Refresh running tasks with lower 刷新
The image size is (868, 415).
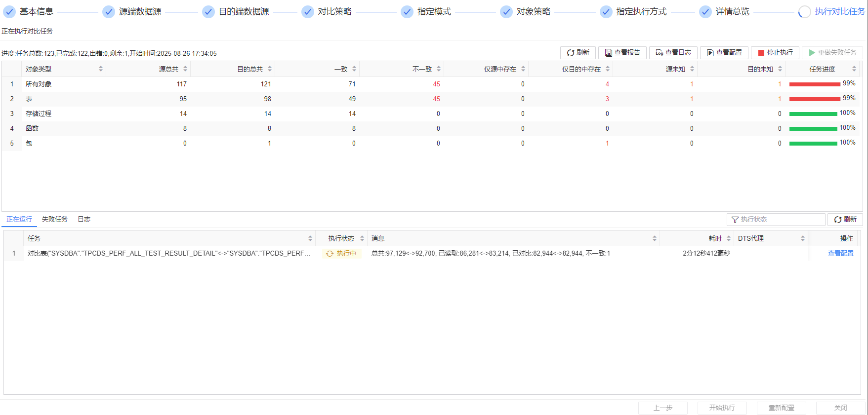tap(845, 220)
